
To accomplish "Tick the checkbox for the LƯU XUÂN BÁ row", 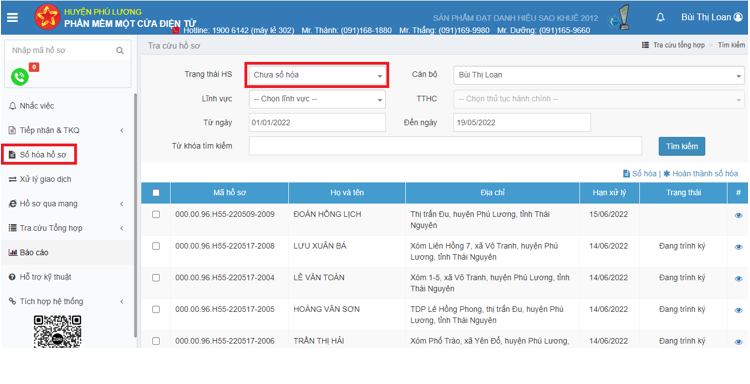I will click(x=156, y=246).
